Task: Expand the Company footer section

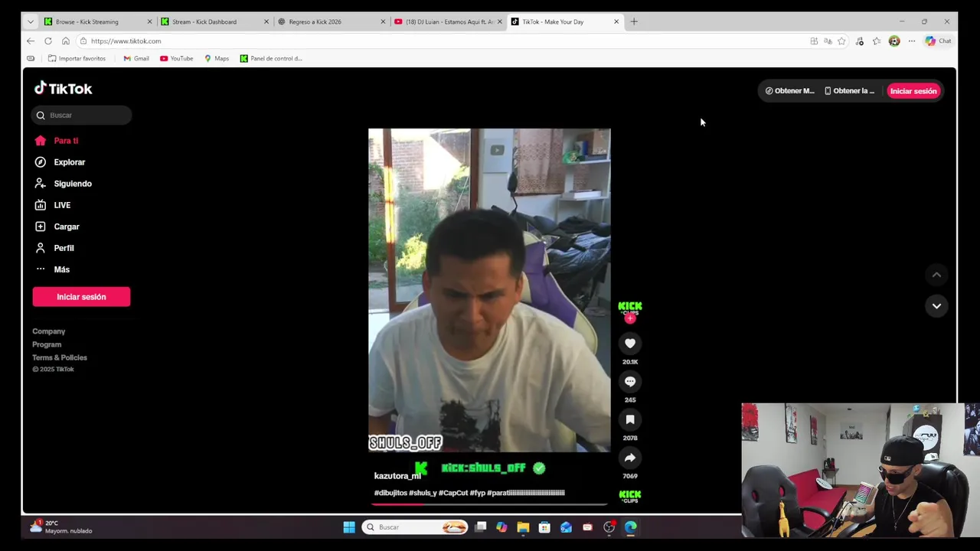Action: 48,331
